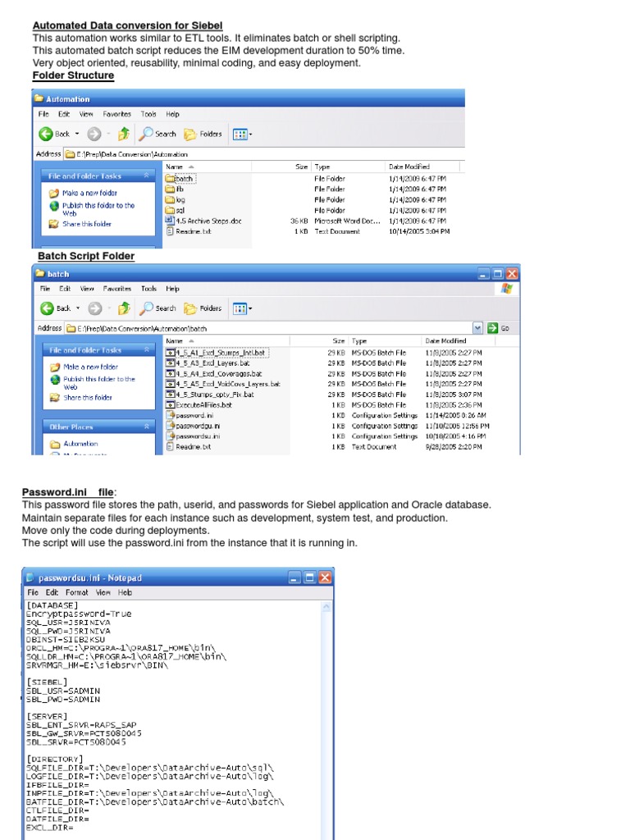The image size is (630, 840).
Task: Click Date Modified column header in Automation window
Action: point(422,167)
